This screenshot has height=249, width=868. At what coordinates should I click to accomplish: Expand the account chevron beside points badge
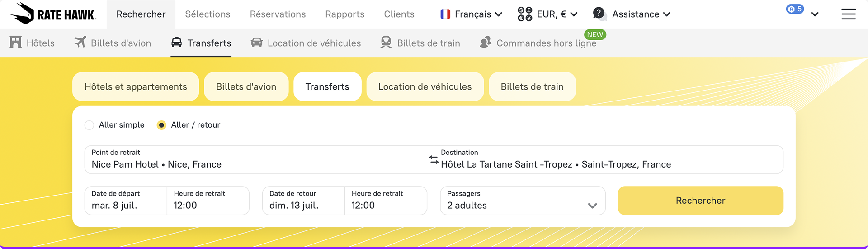pyautogui.click(x=815, y=14)
